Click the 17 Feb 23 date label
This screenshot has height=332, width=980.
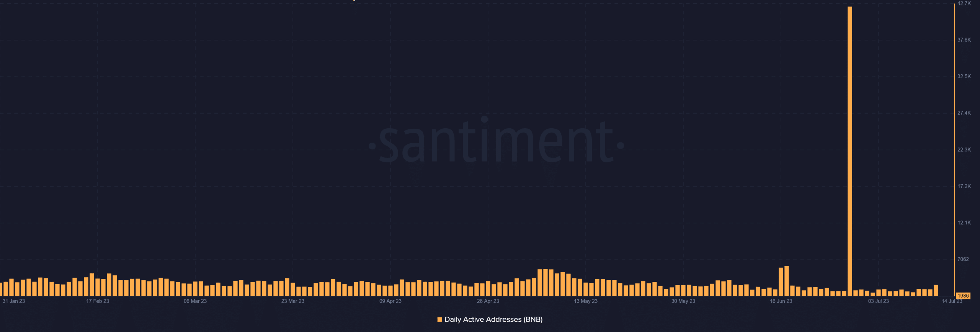tap(98, 301)
